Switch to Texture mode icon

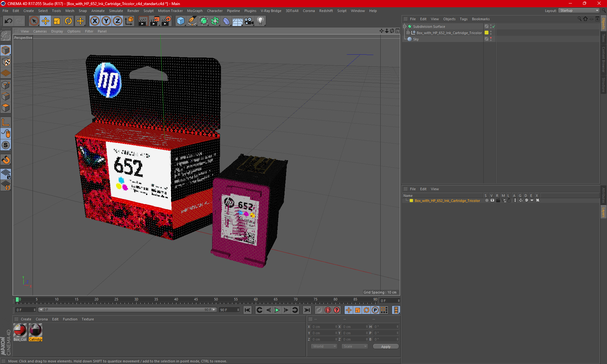tap(6, 62)
